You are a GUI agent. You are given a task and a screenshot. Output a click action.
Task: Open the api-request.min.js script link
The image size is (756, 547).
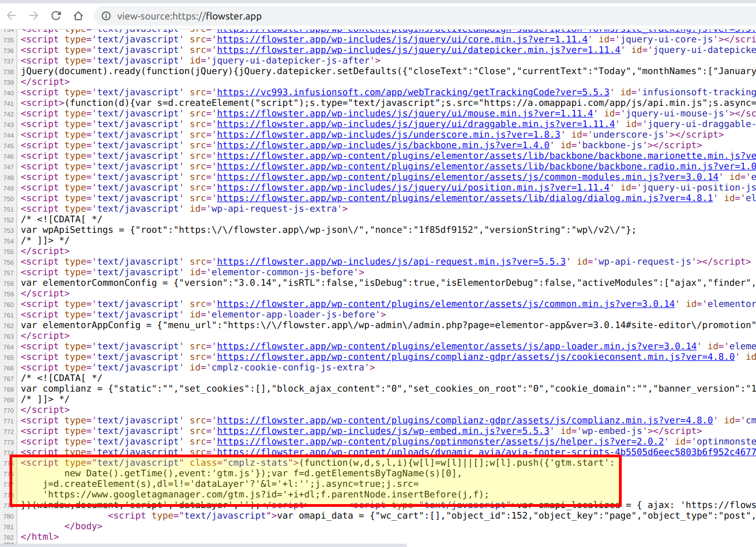pos(392,262)
